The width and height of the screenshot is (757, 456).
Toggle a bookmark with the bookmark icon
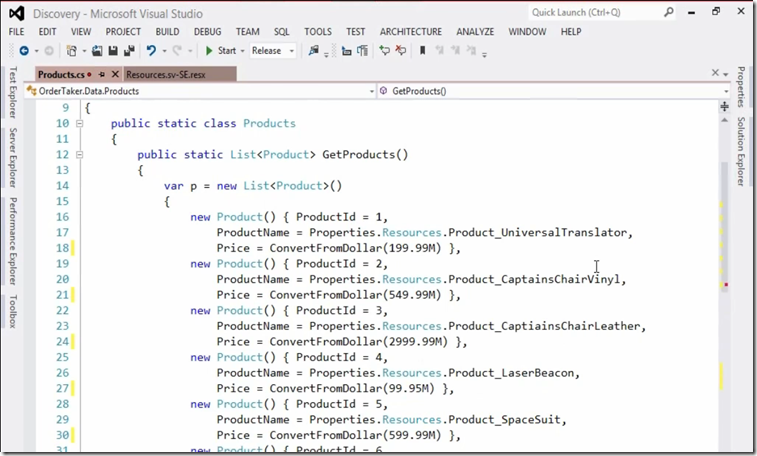click(422, 50)
